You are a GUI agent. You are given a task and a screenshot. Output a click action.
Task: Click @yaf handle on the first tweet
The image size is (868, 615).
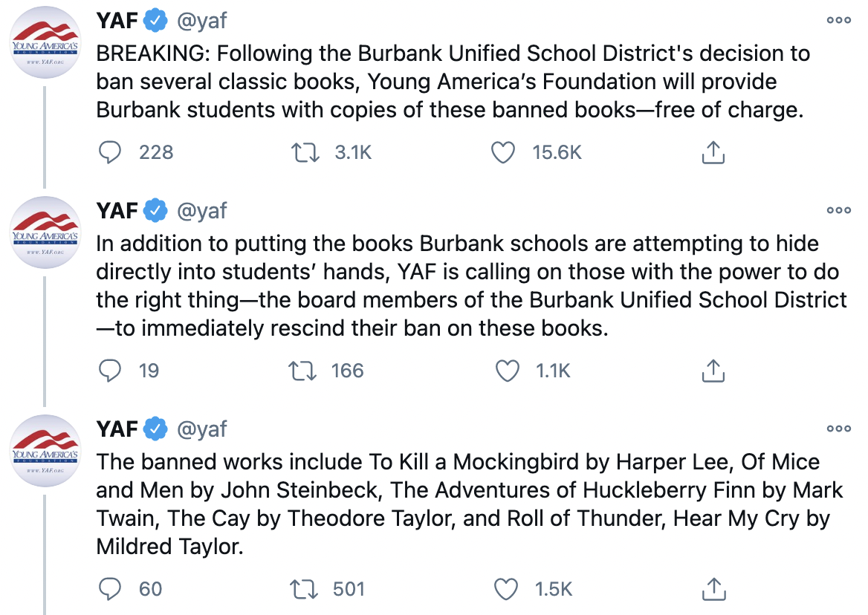pos(201,21)
